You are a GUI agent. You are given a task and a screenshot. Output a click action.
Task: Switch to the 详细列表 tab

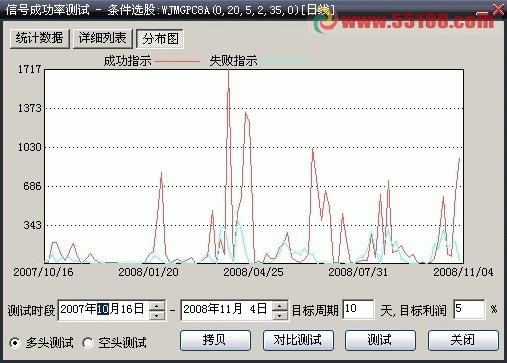click(x=102, y=39)
